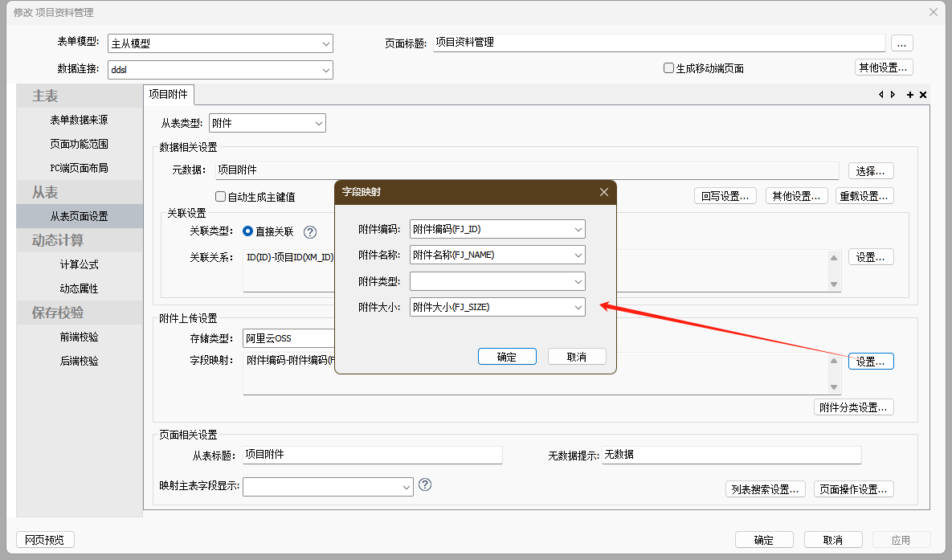Select the 直接关联 radio button

(x=248, y=231)
